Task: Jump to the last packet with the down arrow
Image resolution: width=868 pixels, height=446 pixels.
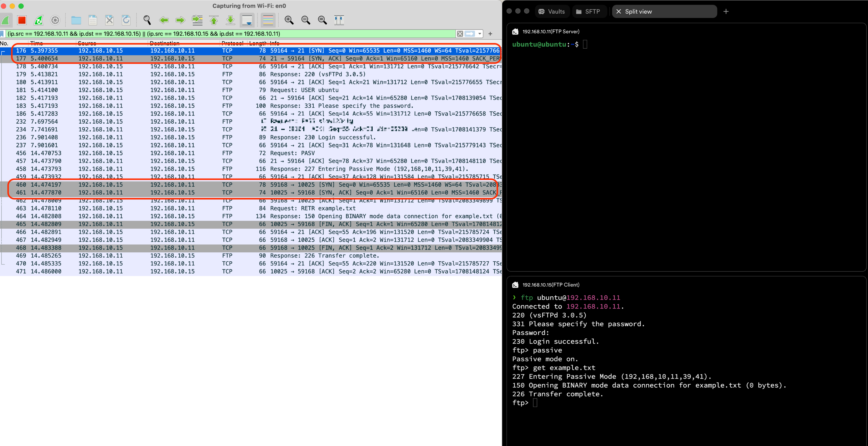Action: coord(231,20)
